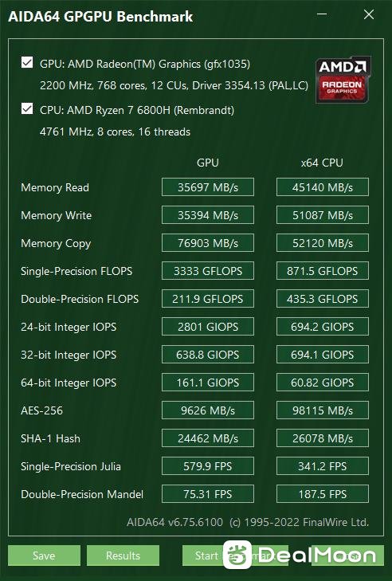Click the CPU AES-256 98115 MB/s result

[x=323, y=410]
